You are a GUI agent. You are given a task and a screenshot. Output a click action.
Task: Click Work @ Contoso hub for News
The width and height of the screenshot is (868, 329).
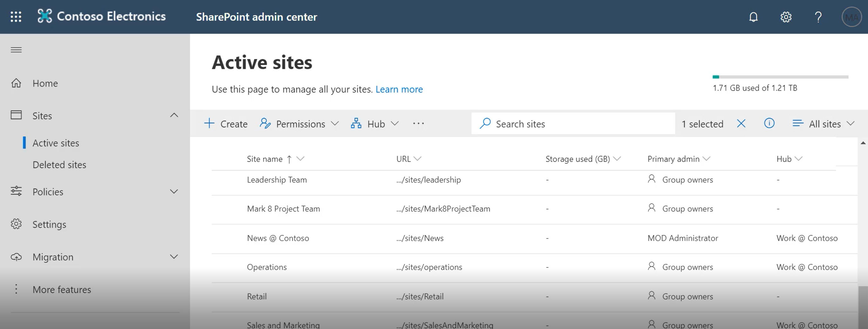[x=807, y=238]
